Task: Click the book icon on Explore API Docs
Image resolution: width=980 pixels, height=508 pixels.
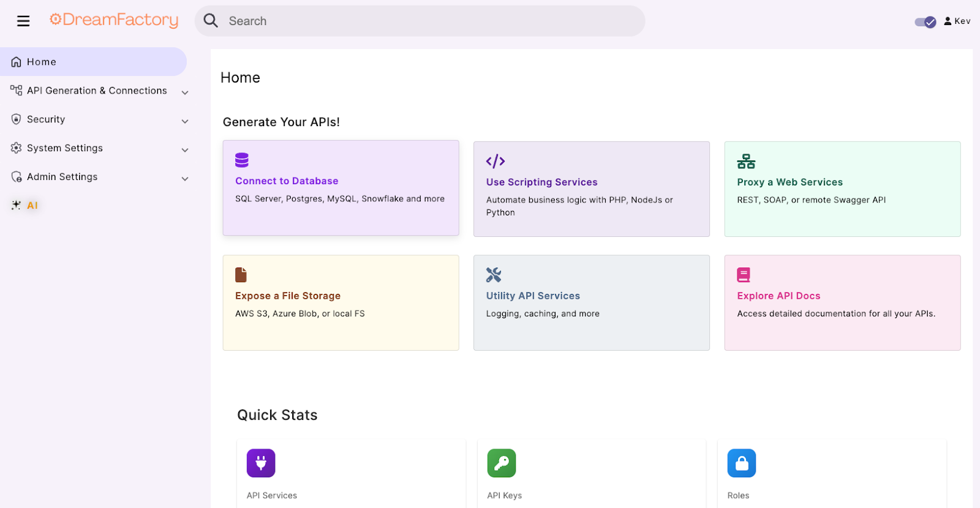Action: tap(744, 275)
